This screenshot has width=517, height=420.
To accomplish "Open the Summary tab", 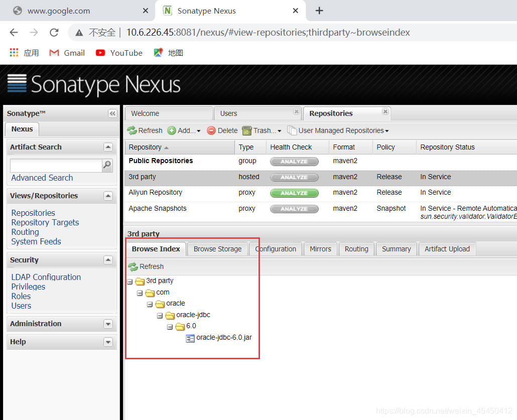I will point(397,249).
